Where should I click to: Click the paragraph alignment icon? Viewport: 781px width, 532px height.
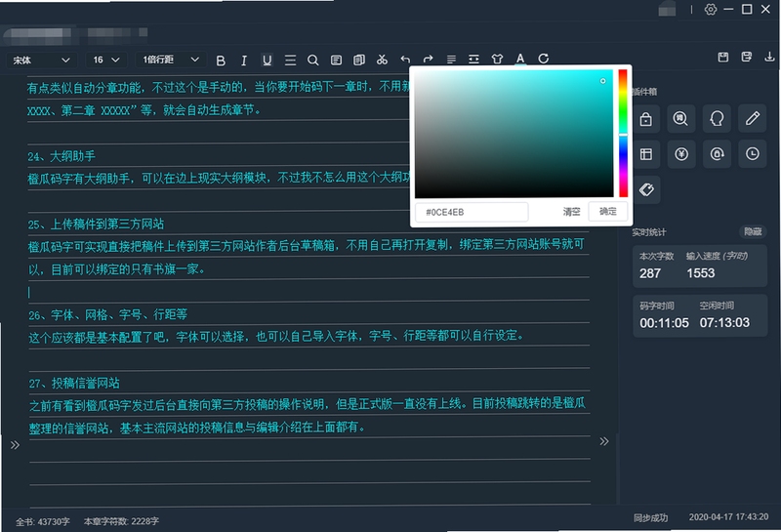[451, 60]
